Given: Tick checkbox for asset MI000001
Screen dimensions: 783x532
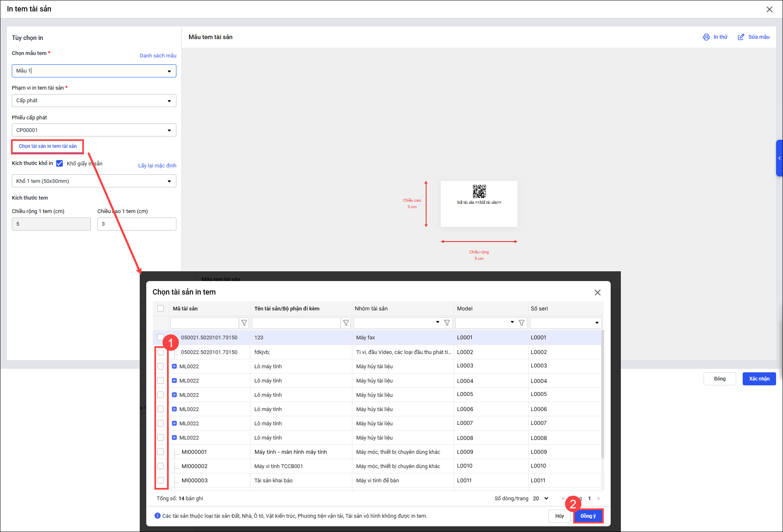Looking at the screenshot, I should pyautogui.click(x=161, y=452).
